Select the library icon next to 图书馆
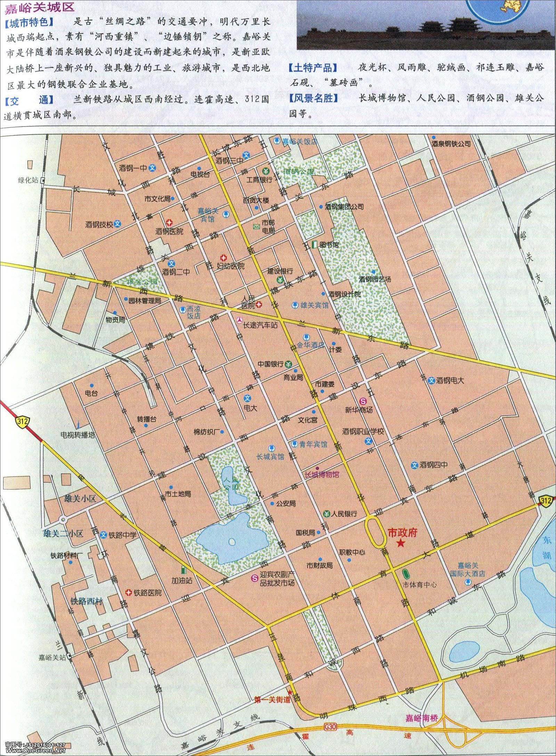The height and width of the screenshot is (756, 556). tap(314, 245)
